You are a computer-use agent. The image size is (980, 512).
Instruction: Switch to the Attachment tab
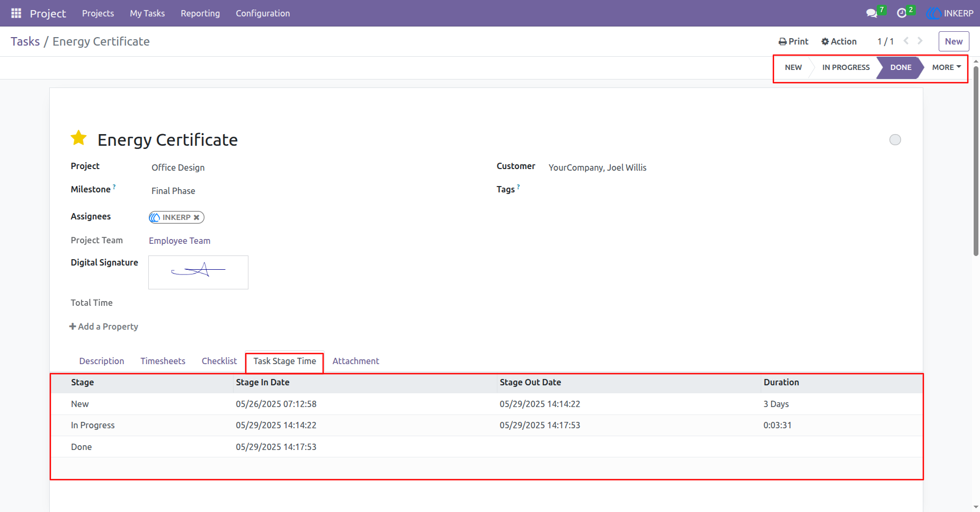[x=355, y=361]
